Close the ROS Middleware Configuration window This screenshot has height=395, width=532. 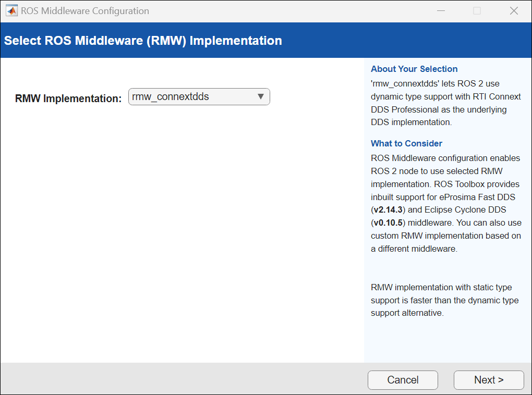point(514,11)
